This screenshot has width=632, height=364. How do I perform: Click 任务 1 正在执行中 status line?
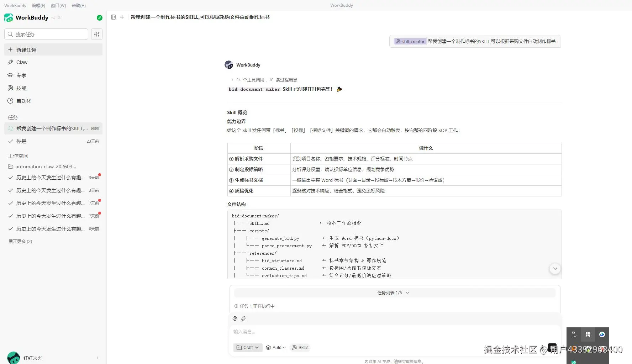point(254,306)
